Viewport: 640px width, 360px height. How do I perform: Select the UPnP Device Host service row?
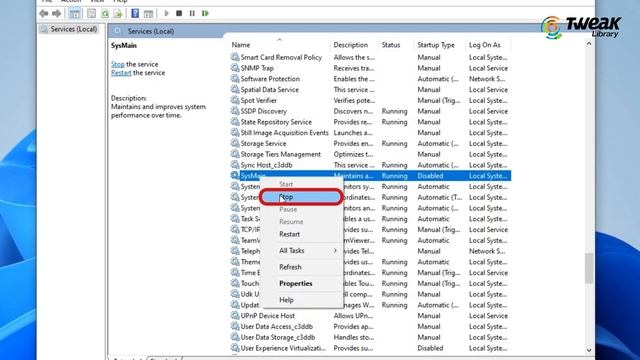370,316
